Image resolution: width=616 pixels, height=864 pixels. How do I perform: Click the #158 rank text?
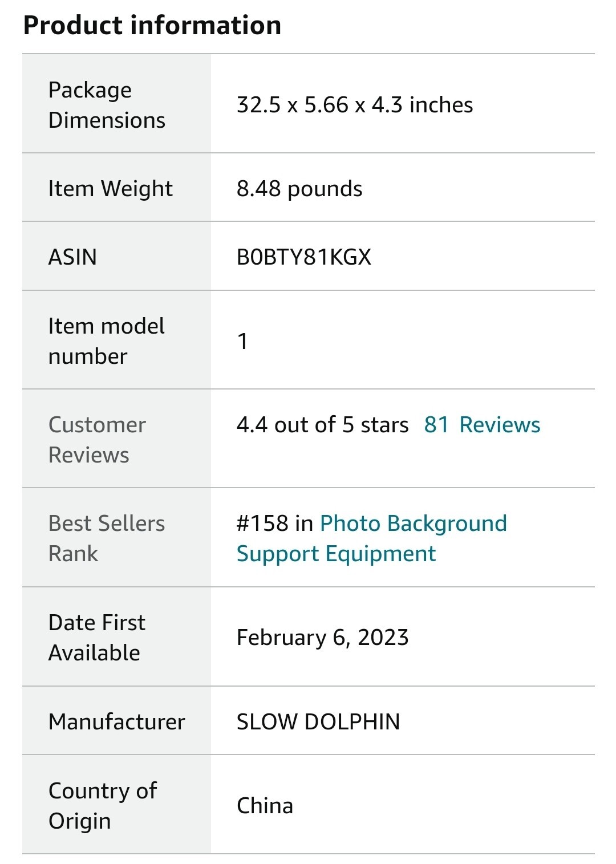tap(262, 524)
